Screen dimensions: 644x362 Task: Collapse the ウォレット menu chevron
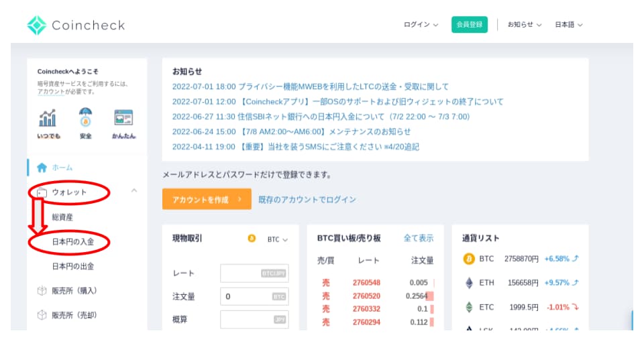coord(134,190)
